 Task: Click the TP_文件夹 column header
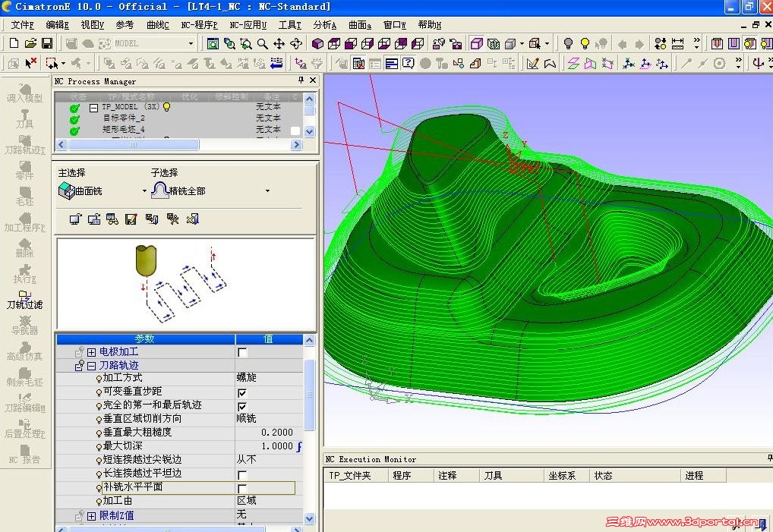(x=355, y=475)
